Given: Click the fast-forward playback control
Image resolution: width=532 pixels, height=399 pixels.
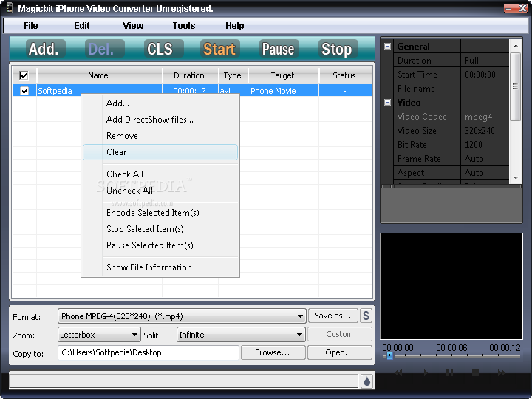Looking at the screenshot, I should click(501, 373).
